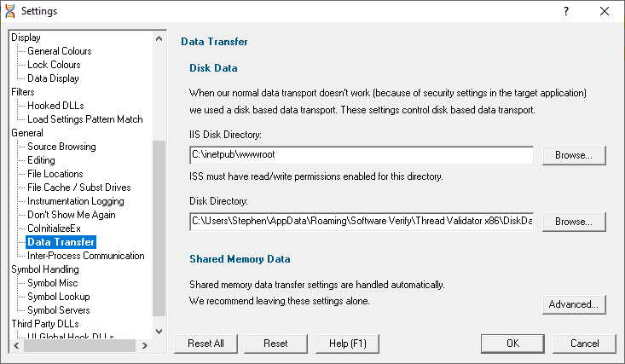
Task: Click the question mark help icon
Action: pyautogui.click(x=565, y=11)
